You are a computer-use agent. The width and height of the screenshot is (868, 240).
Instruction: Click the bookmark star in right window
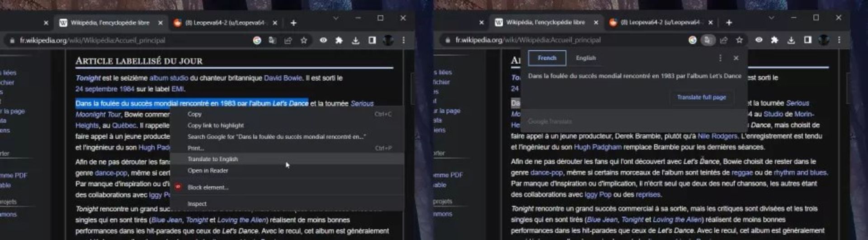[x=739, y=40]
